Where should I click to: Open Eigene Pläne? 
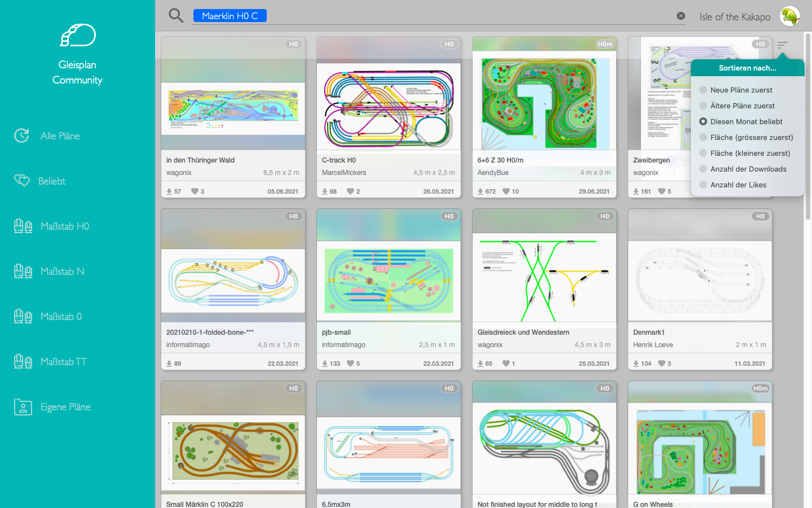[x=65, y=407]
